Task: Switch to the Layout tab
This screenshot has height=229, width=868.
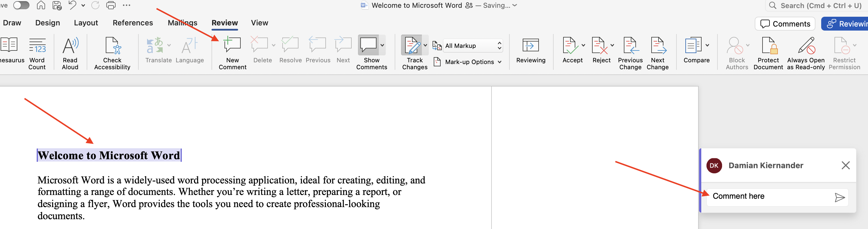Action: coord(86,23)
